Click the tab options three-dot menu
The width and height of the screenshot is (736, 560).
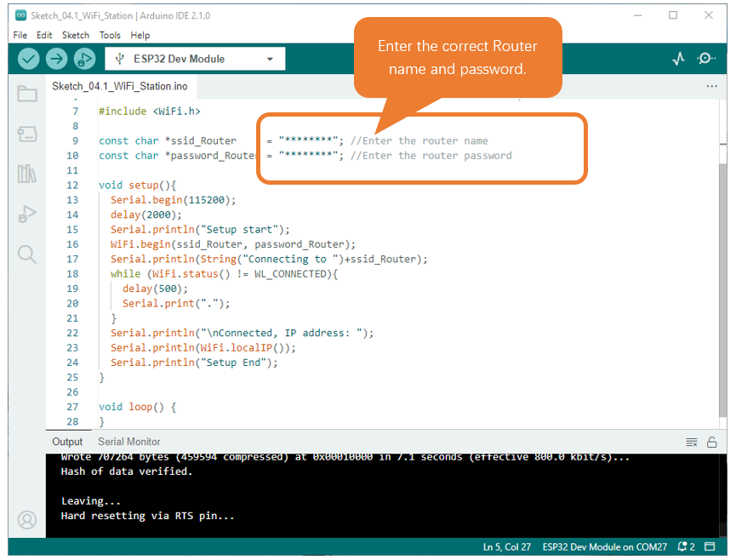(x=711, y=86)
